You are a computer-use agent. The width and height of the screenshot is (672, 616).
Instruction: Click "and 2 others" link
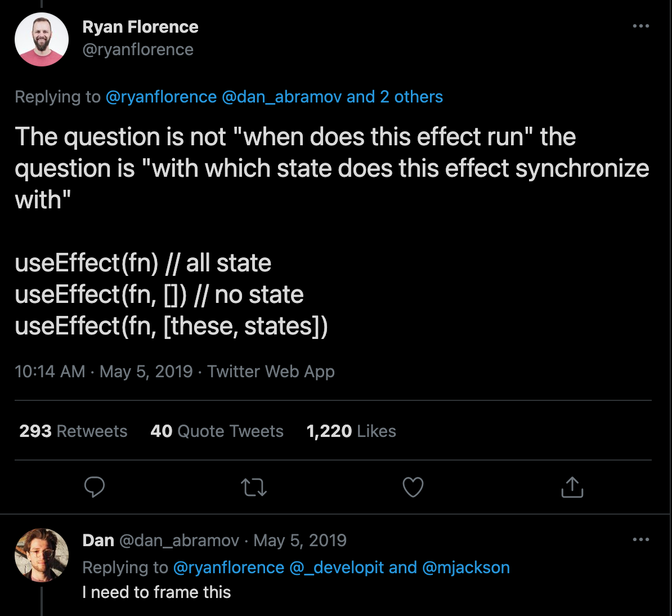coord(395,97)
